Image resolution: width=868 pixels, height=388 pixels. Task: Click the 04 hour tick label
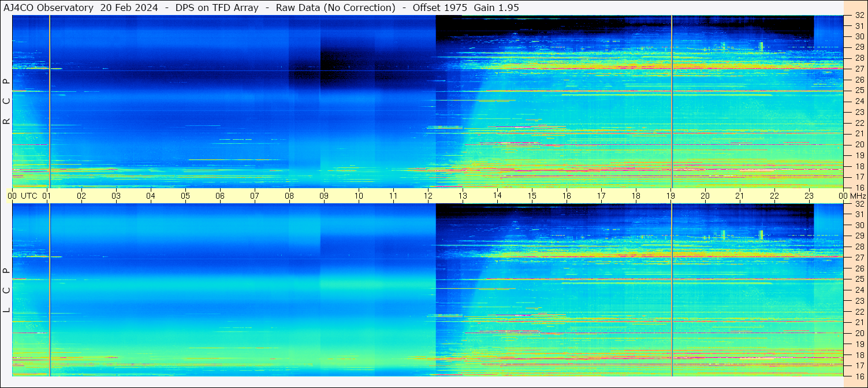[151, 196]
